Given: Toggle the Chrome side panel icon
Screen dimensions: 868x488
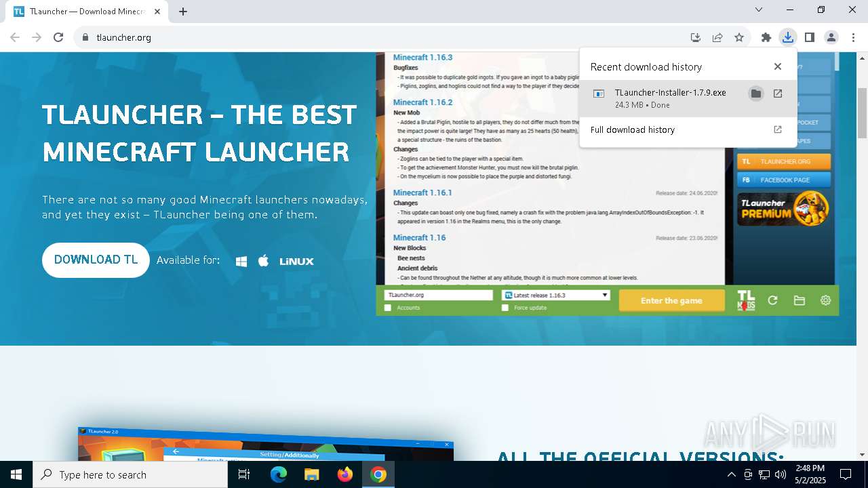Looking at the screenshot, I should 809,37.
